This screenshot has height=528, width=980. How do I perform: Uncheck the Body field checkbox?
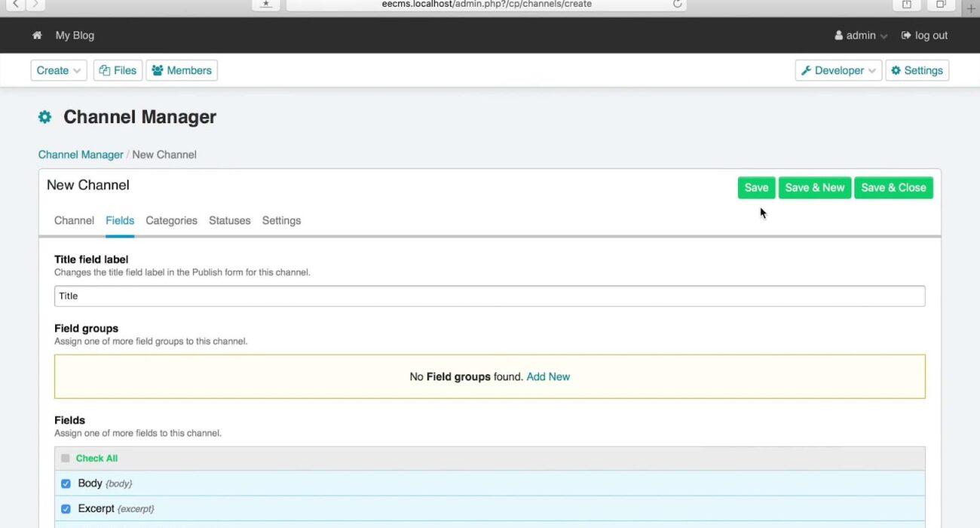coord(66,483)
